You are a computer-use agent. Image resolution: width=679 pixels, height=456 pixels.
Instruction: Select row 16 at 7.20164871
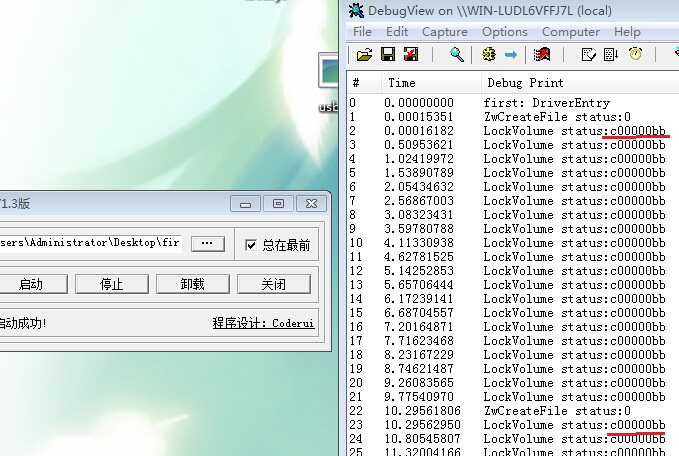tap(513, 327)
